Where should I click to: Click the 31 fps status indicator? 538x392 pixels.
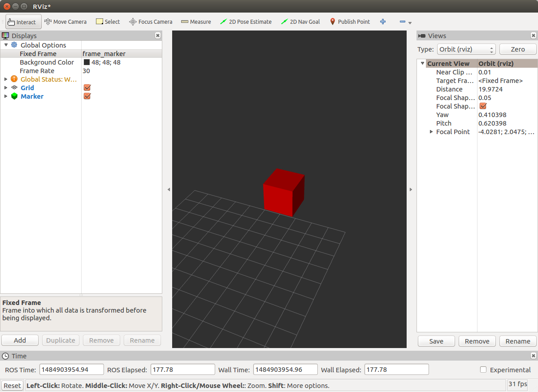click(518, 384)
